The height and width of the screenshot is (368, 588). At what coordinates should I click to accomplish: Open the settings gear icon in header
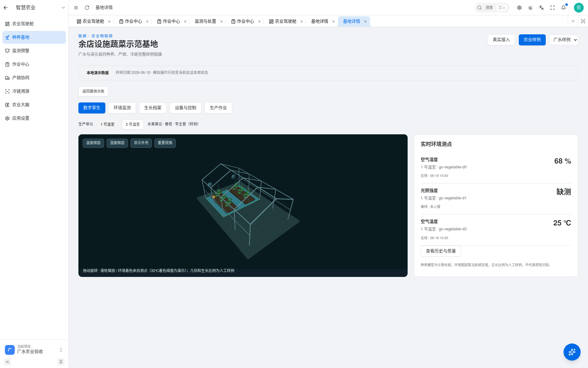coord(519,8)
